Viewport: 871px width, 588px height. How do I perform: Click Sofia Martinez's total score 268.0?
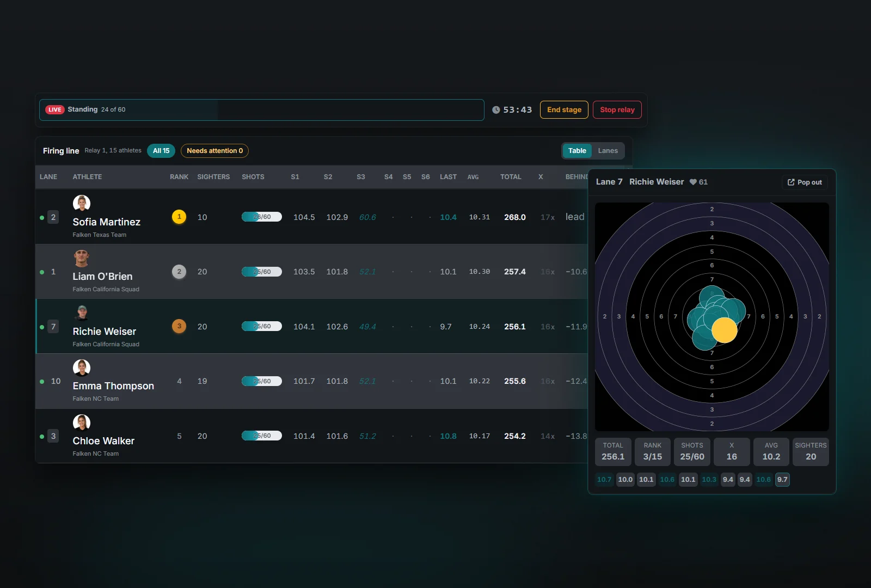coord(515,217)
